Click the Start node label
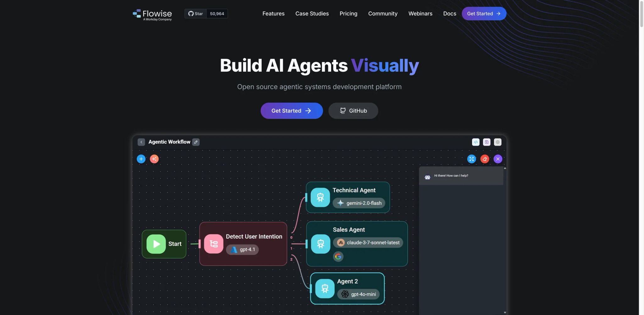This screenshot has width=644, height=315. click(175, 244)
